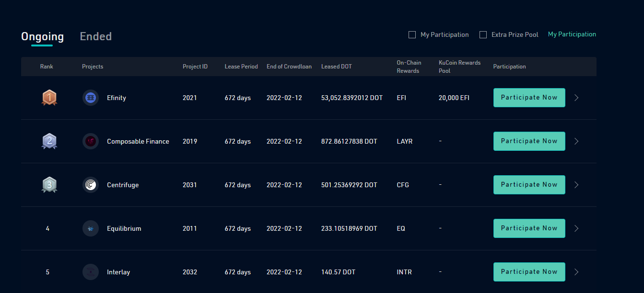Click the 501.25369292 DOT value
The image size is (644, 293).
coord(349,185)
